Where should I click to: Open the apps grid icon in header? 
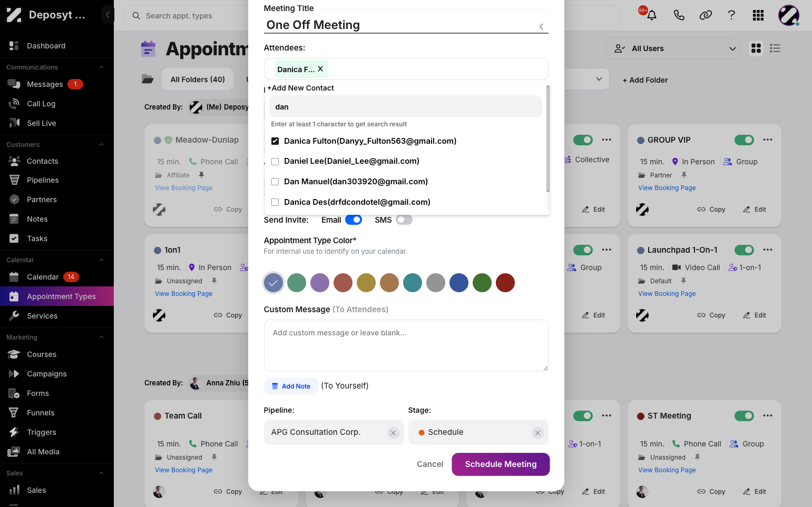(758, 15)
